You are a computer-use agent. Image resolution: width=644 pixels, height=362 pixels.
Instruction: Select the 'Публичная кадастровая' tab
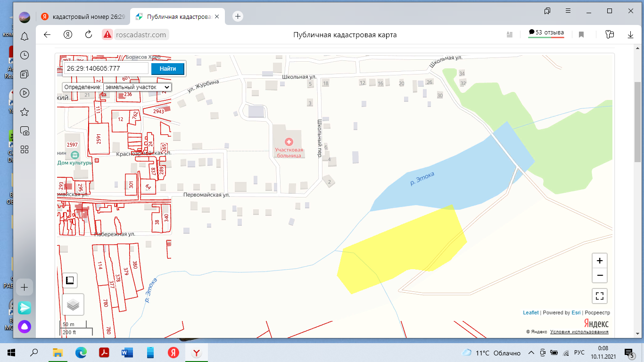pyautogui.click(x=177, y=16)
